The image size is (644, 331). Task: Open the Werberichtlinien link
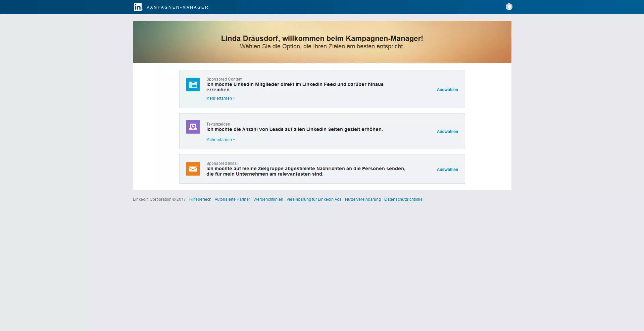coord(268,199)
